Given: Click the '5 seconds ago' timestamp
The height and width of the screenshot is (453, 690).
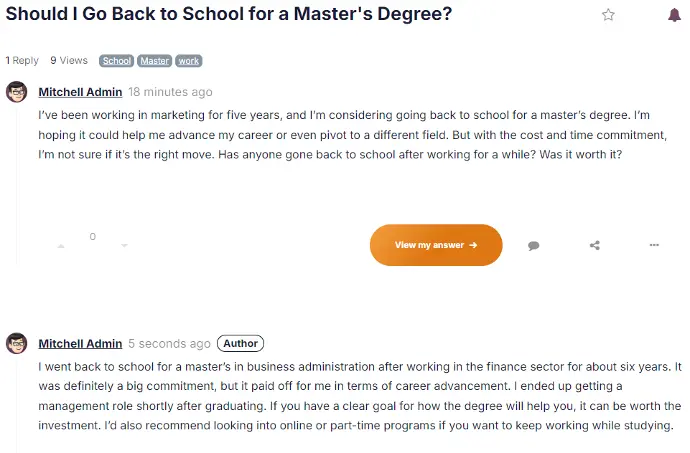Looking at the screenshot, I should (x=169, y=343).
